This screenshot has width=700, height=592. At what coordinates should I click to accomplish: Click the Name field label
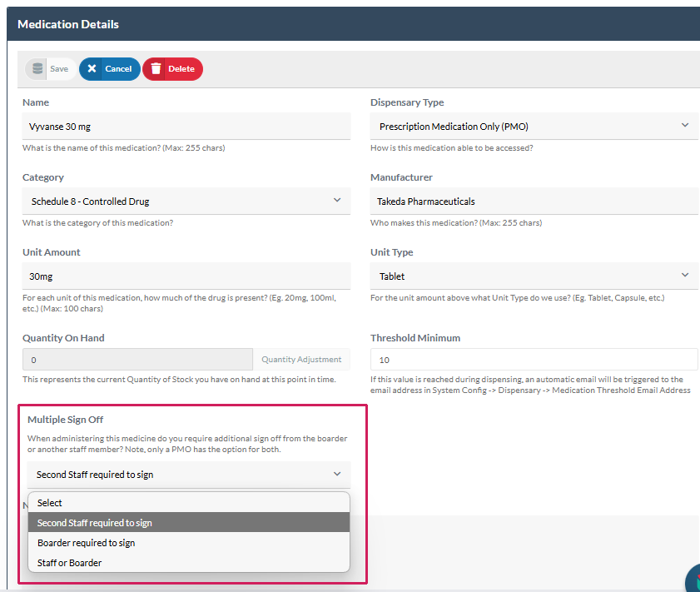[36, 102]
